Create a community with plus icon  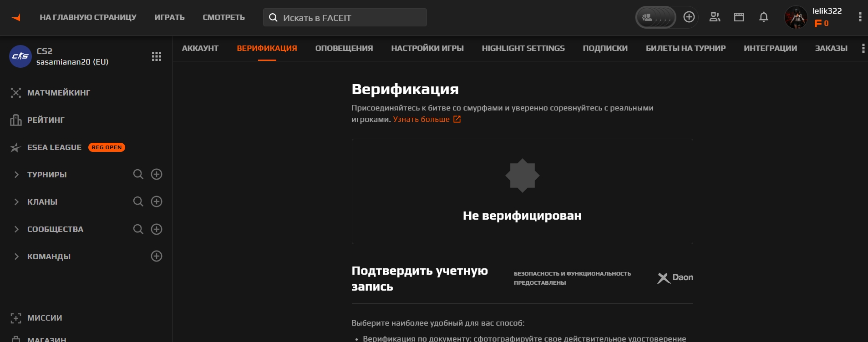click(157, 229)
